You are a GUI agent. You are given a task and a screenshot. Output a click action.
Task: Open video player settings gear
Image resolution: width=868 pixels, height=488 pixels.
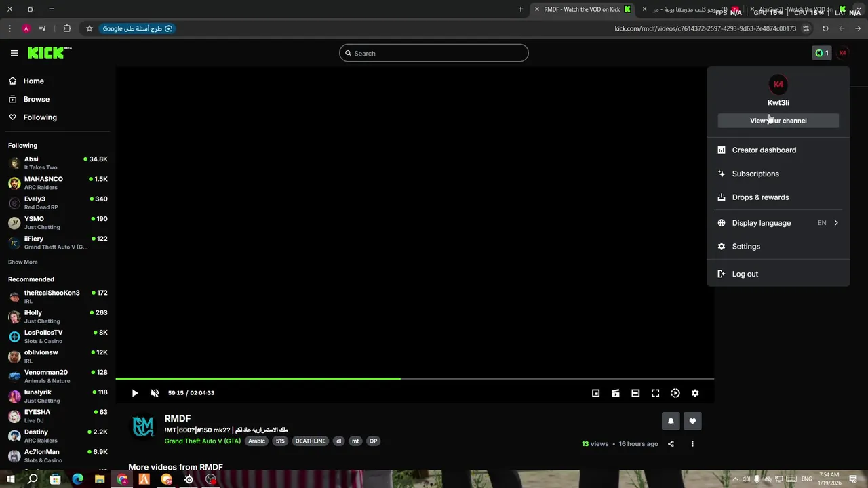[695, 393]
